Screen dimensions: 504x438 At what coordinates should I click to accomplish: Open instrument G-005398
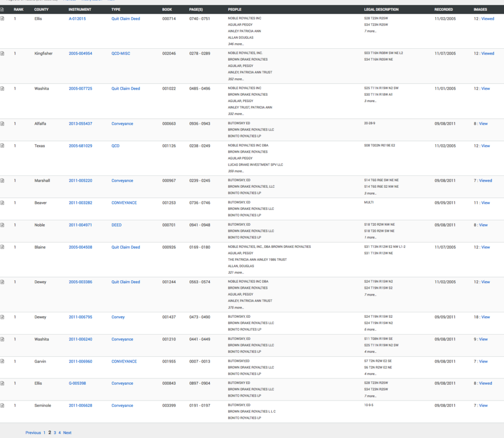click(77, 383)
